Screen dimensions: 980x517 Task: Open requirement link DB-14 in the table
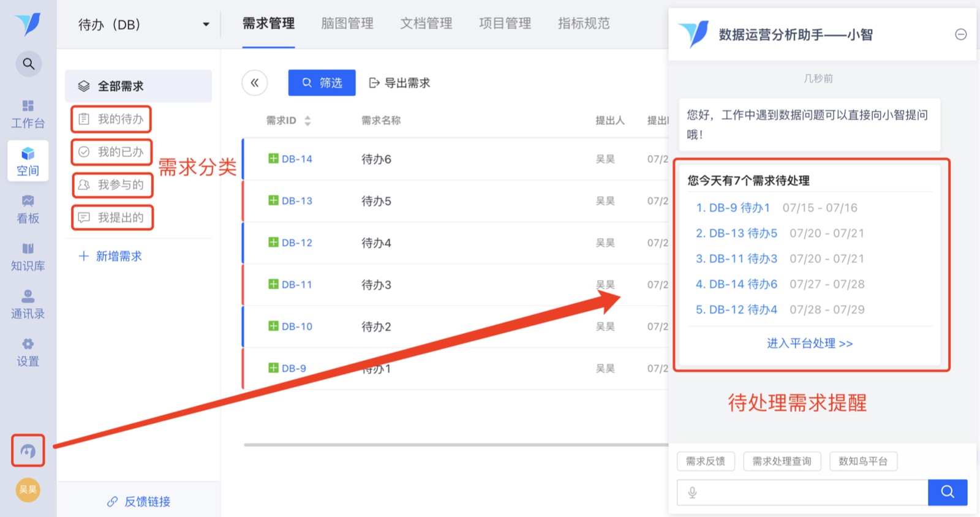pos(297,159)
